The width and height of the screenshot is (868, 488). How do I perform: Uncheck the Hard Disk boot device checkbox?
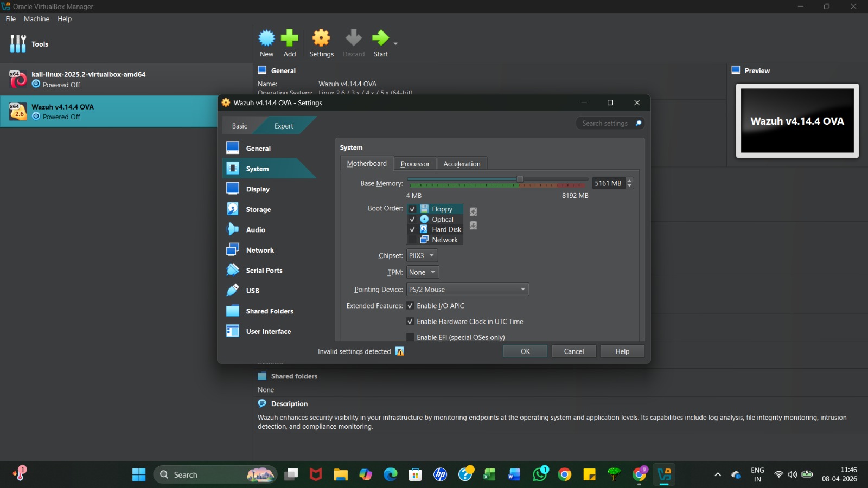point(412,229)
